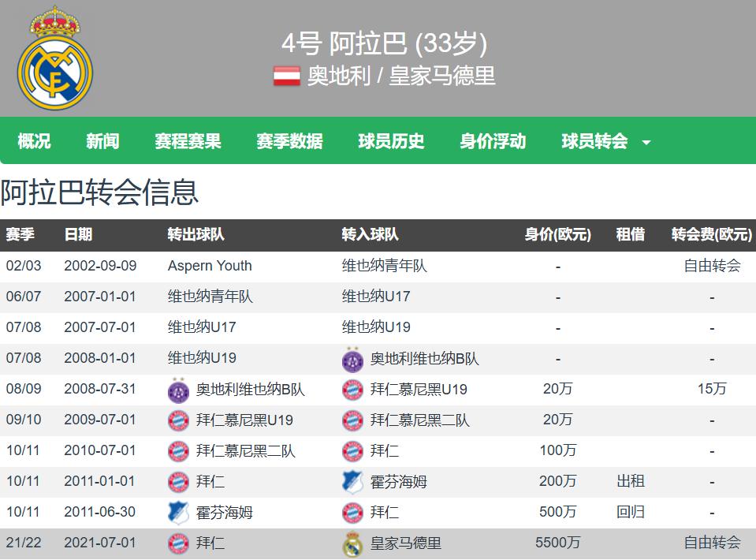Click 500万 market value cell
This screenshot has width=756, height=560.
(558, 512)
